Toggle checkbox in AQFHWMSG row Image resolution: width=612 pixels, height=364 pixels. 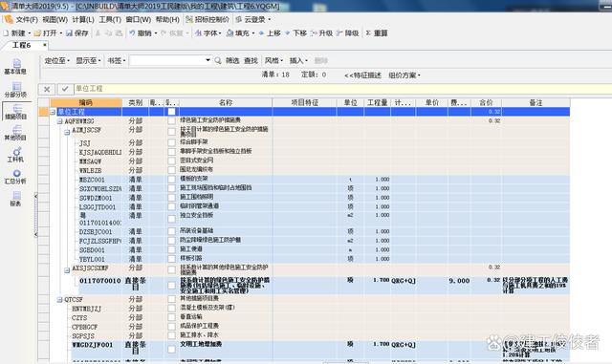(171, 121)
